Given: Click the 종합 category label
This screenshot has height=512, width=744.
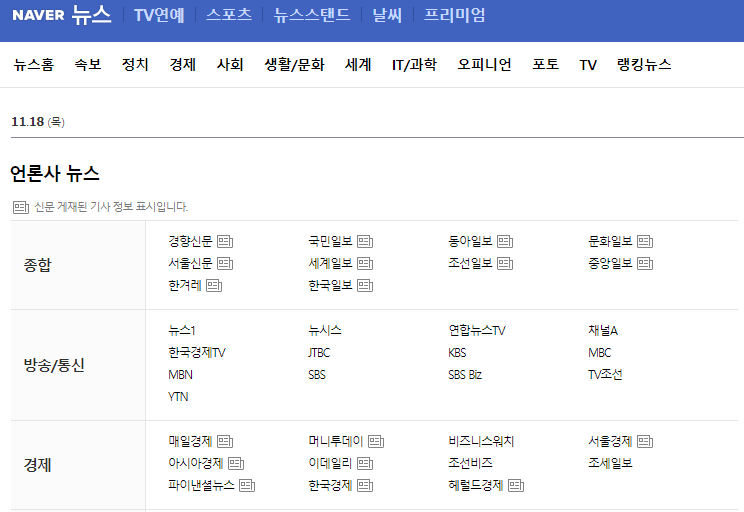Looking at the screenshot, I should click(x=37, y=265).
